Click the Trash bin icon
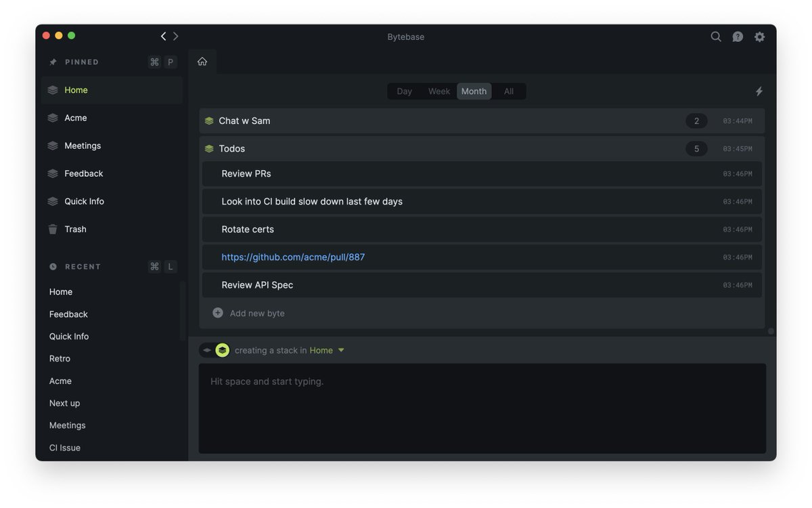Image resolution: width=812 pixels, height=508 pixels. (53, 229)
